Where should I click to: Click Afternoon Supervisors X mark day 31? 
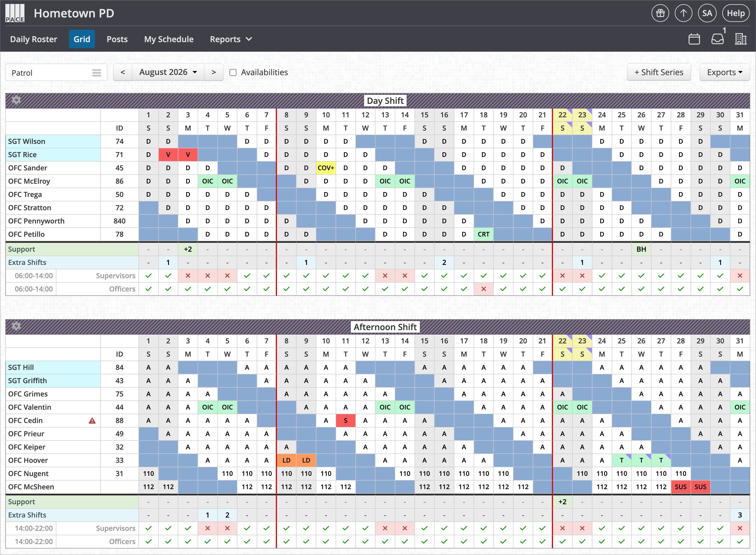pos(740,528)
